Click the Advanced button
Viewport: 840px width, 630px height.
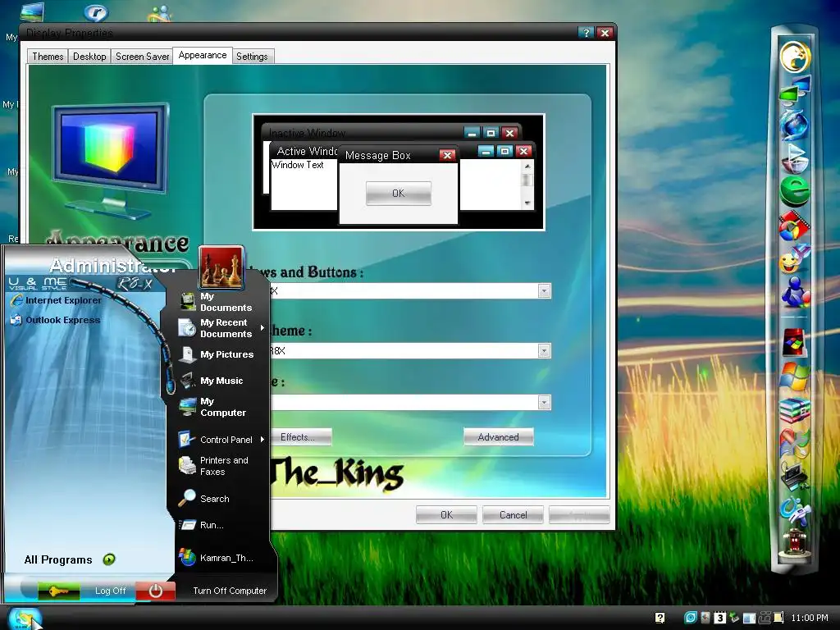[498, 437]
